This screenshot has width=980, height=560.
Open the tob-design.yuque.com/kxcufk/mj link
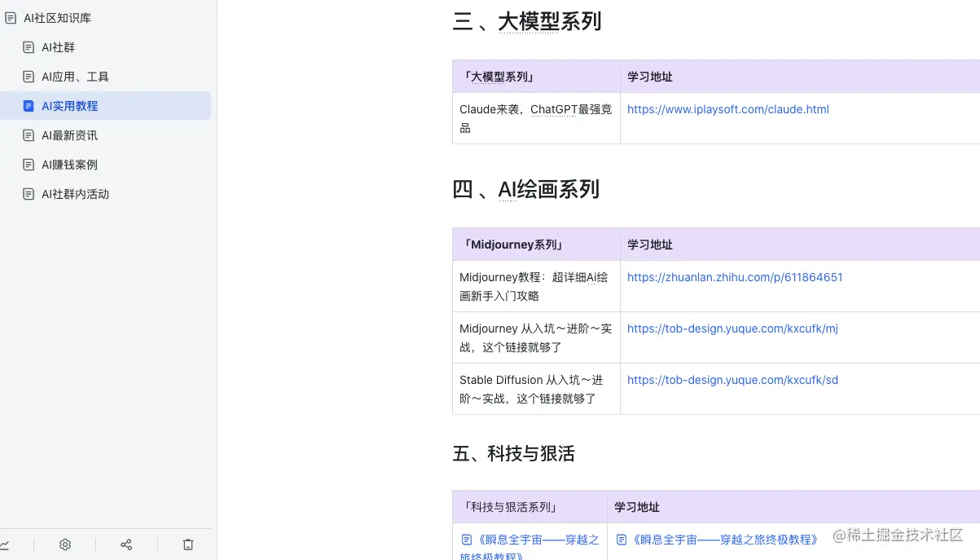click(x=732, y=329)
